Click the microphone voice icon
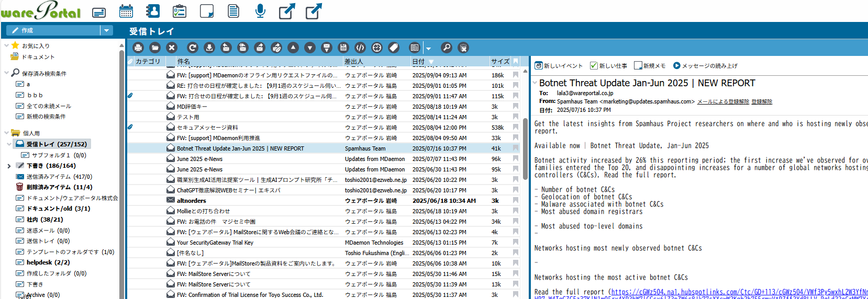The image size is (868, 299). tap(260, 11)
